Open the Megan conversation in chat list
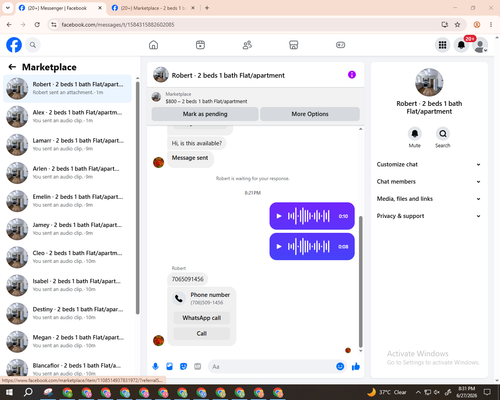 (67, 342)
